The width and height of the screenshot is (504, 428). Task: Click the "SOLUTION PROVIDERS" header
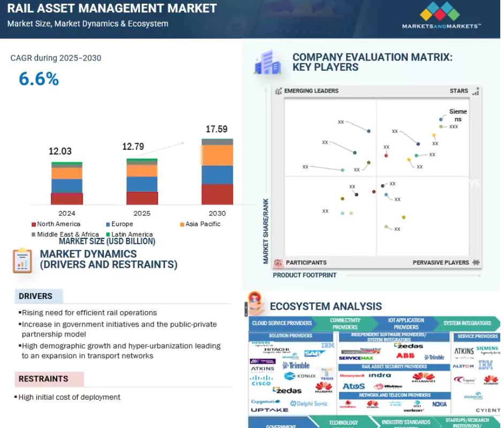click(x=291, y=336)
